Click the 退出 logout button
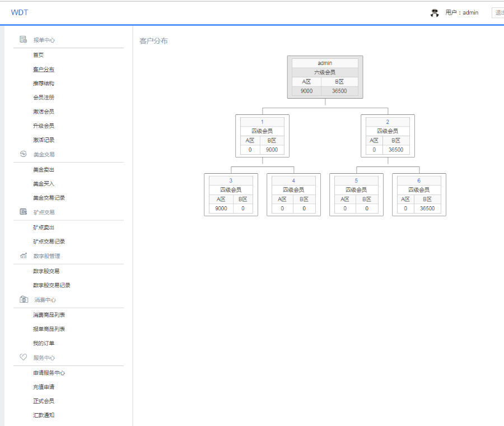This screenshot has width=504, height=426. click(498, 13)
